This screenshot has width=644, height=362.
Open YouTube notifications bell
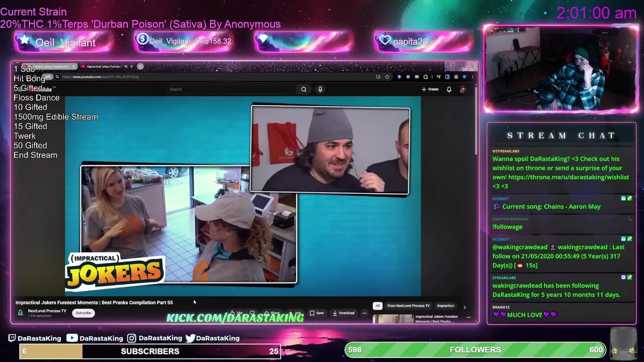click(x=449, y=89)
